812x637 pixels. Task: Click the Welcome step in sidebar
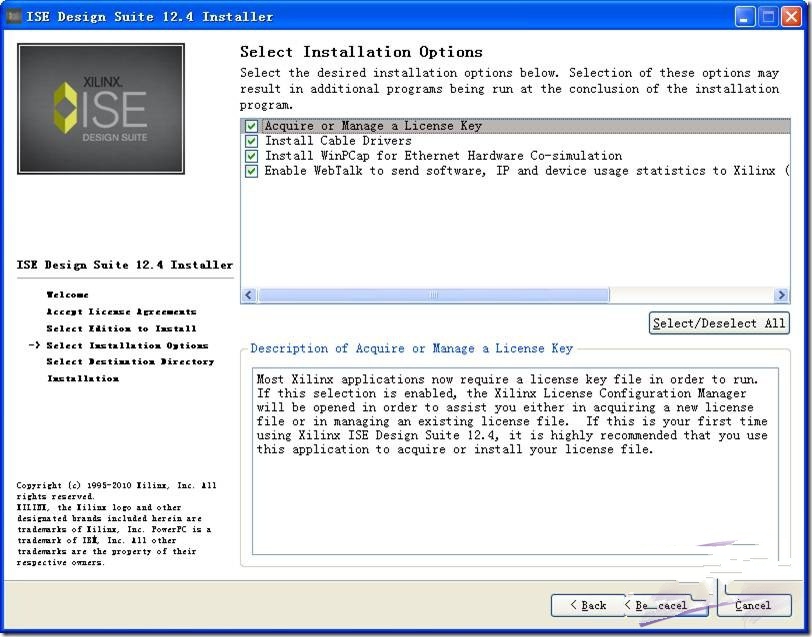(x=67, y=295)
